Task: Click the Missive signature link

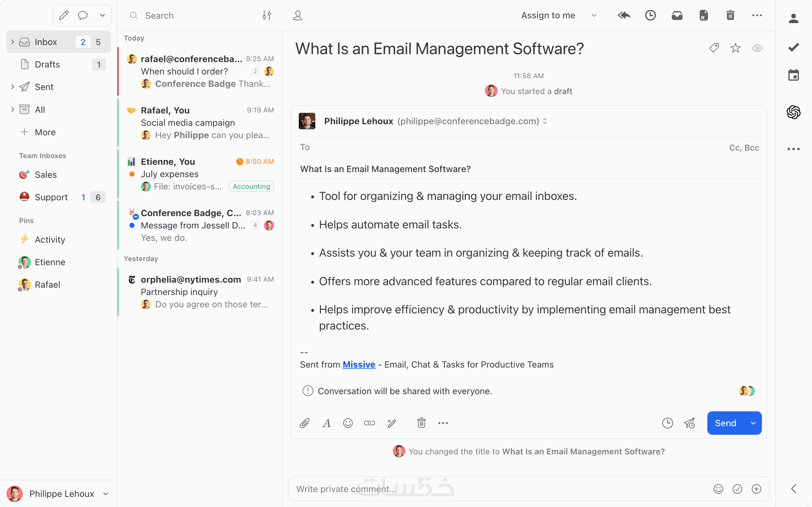Action: 359,364
